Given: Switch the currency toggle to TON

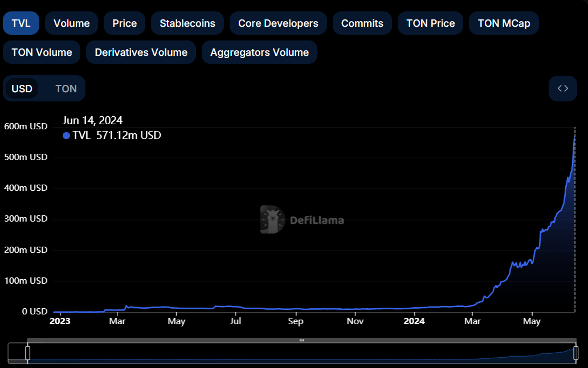Looking at the screenshot, I should pos(66,88).
